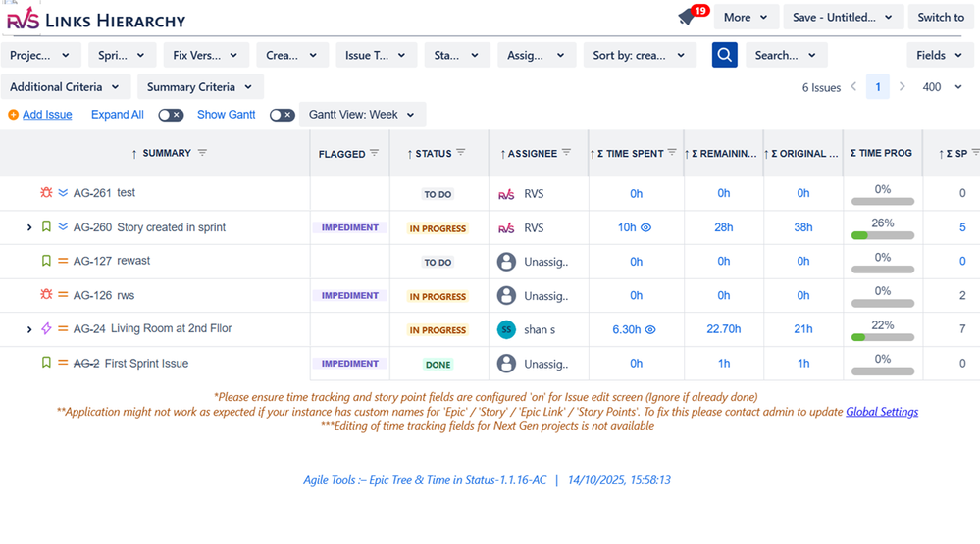
Task: Open the More menu
Action: [x=746, y=18]
